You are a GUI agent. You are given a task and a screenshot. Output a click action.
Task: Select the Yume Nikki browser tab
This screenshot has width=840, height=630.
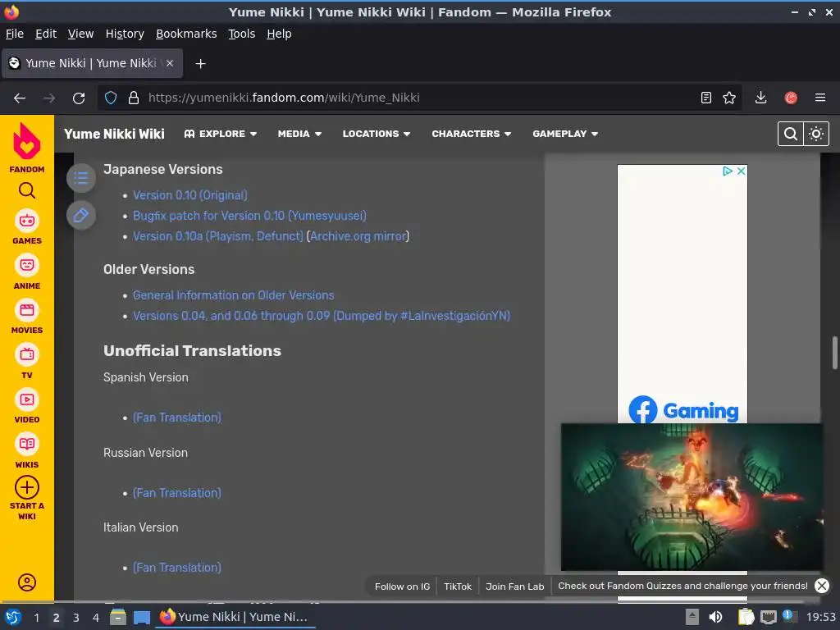pyautogui.click(x=92, y=63)
